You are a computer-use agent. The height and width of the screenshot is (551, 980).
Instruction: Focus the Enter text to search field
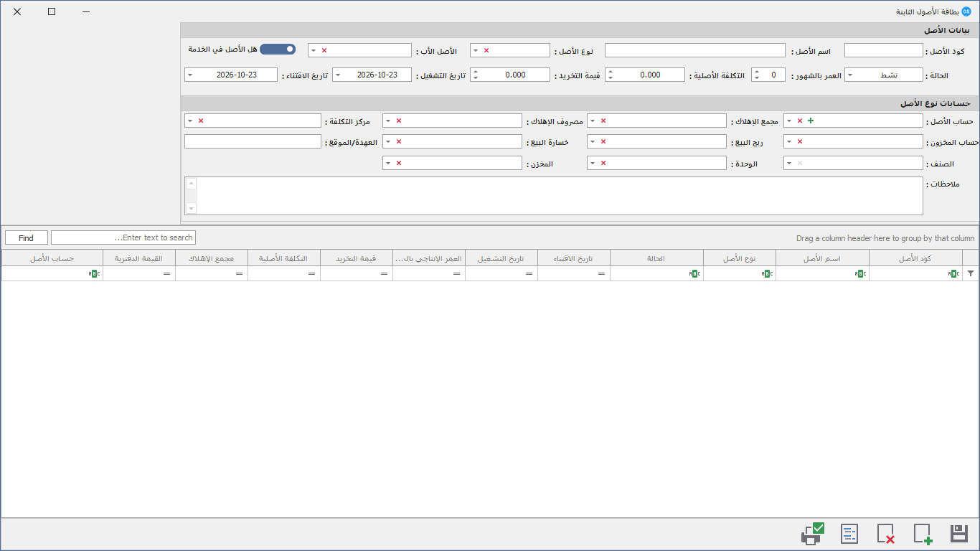point(123,237)
